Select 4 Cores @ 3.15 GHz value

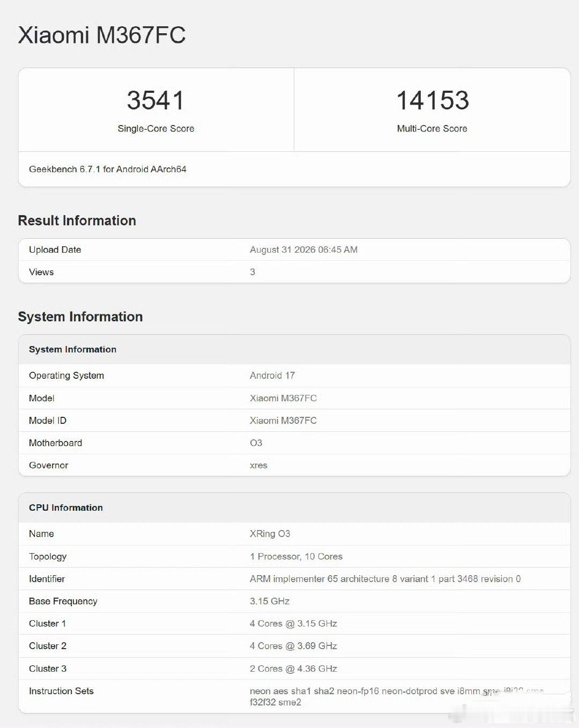pos(293,624)
